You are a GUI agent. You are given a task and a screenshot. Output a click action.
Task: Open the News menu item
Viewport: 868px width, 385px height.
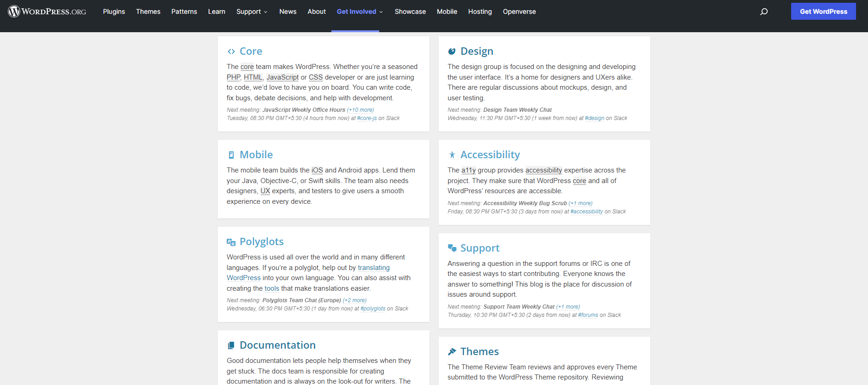[288, 11]
